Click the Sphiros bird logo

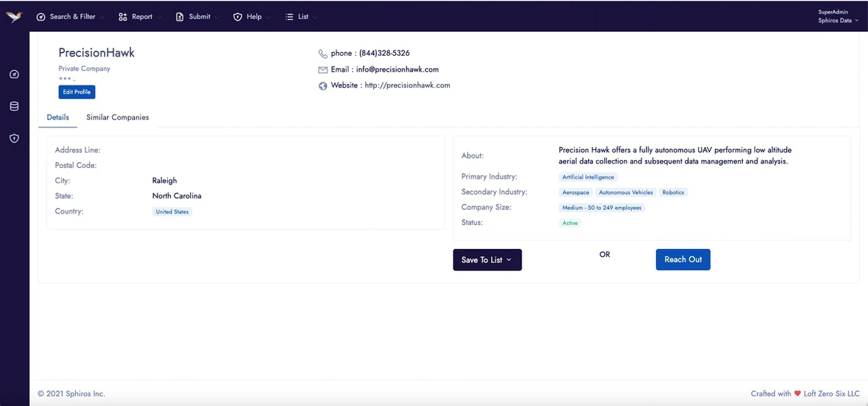14,17
